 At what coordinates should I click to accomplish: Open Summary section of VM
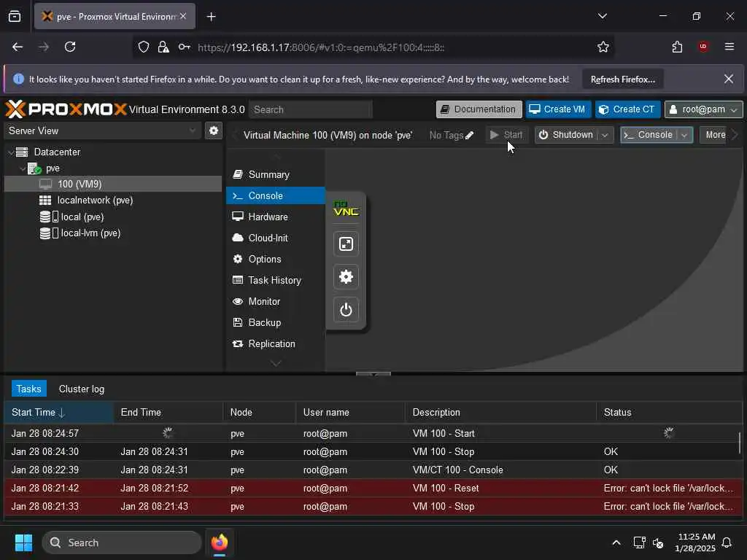coord(275,175)
